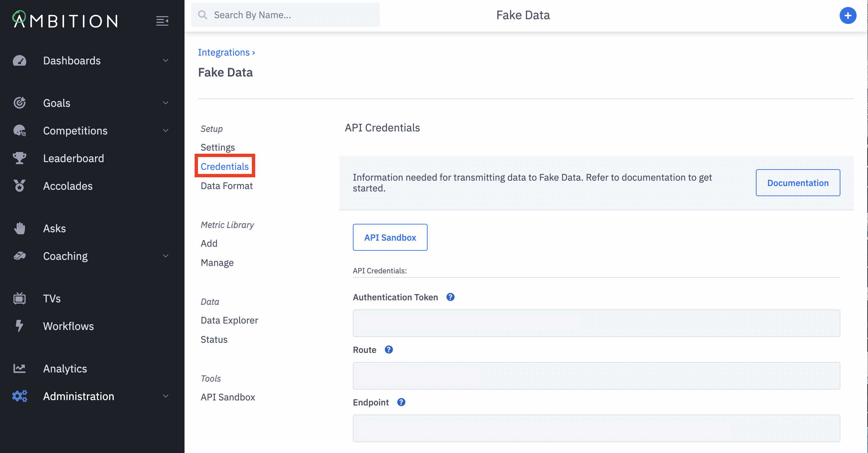Click the Goals target icon
This screenshot has width=868, height=453.
[x=20, y=103]
